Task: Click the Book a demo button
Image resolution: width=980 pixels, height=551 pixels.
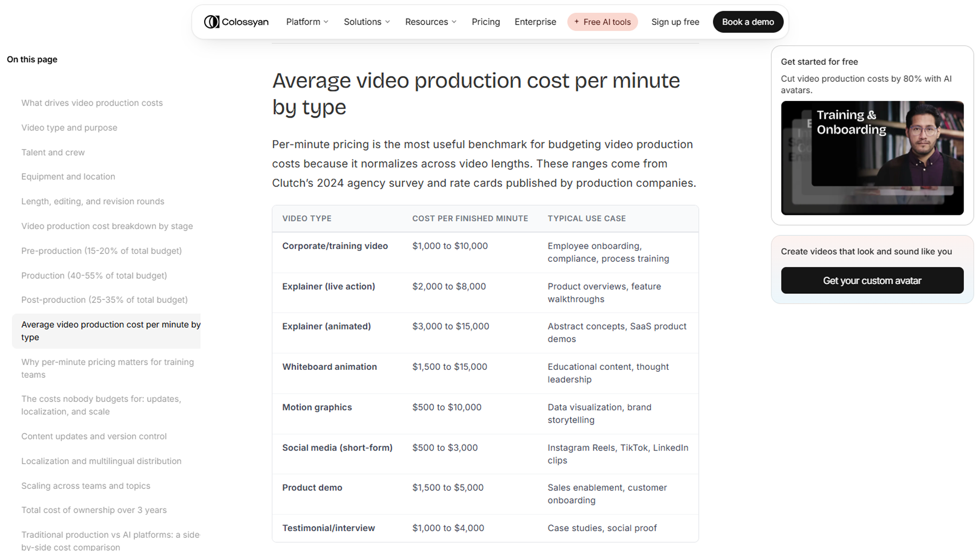Action: coord(748,22)
